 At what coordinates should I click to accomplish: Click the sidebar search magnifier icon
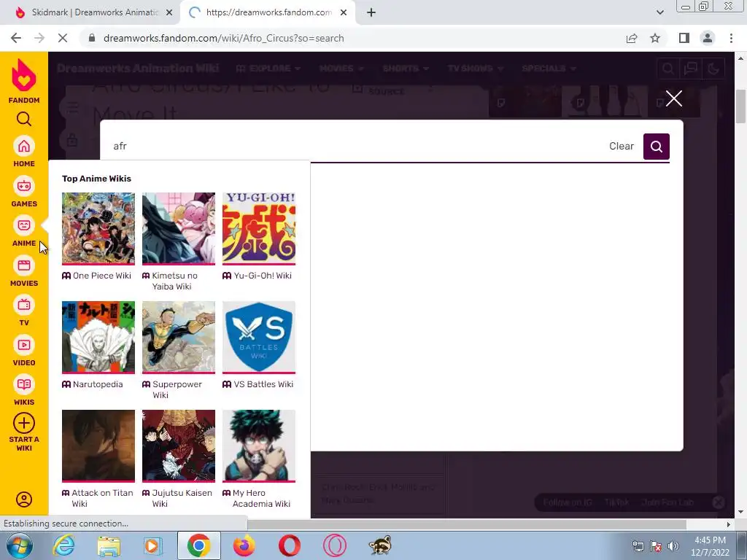(x=24, y=119)
